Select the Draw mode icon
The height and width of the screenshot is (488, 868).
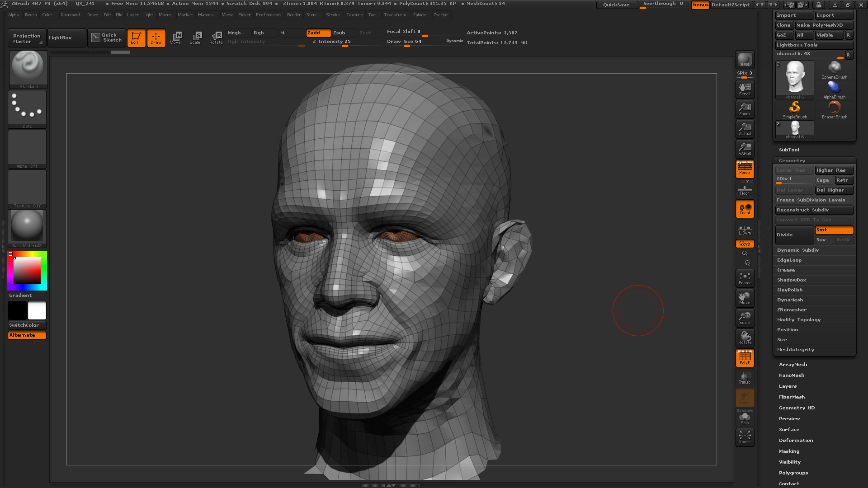click(x=156, y=38)
